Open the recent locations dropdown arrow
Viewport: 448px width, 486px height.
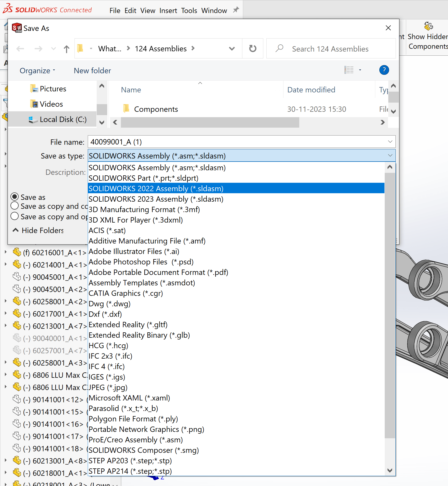tap(53, 49)
